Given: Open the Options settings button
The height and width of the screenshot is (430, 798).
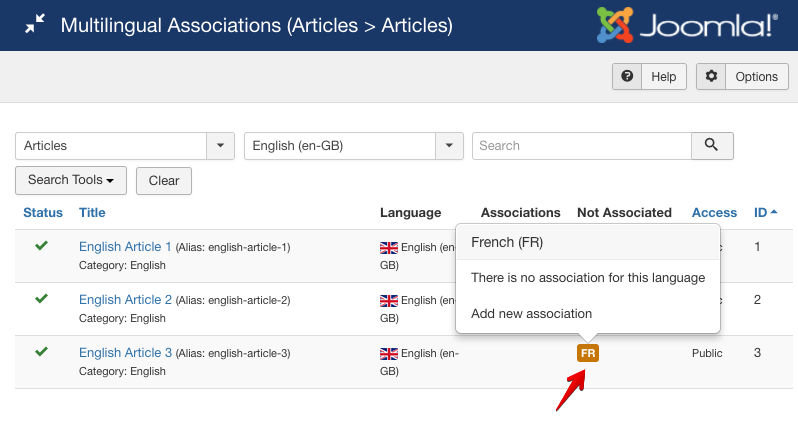Looking at the screenshot, I should [742, 77].
